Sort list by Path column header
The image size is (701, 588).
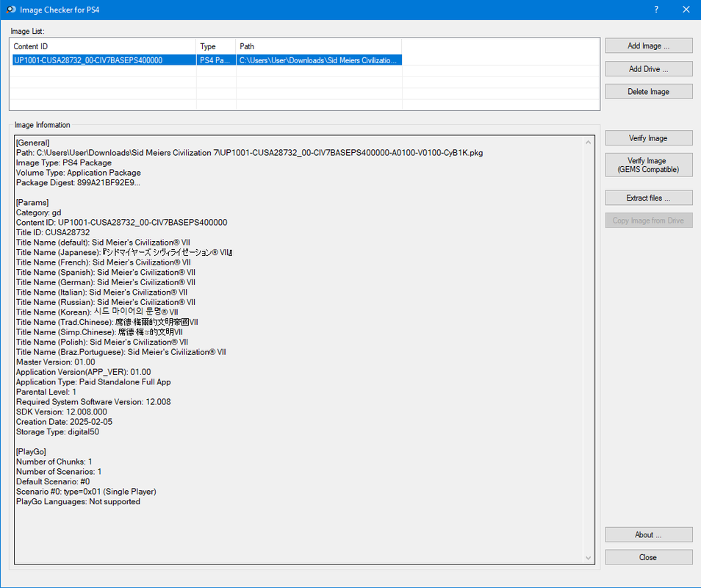[319, 46]
